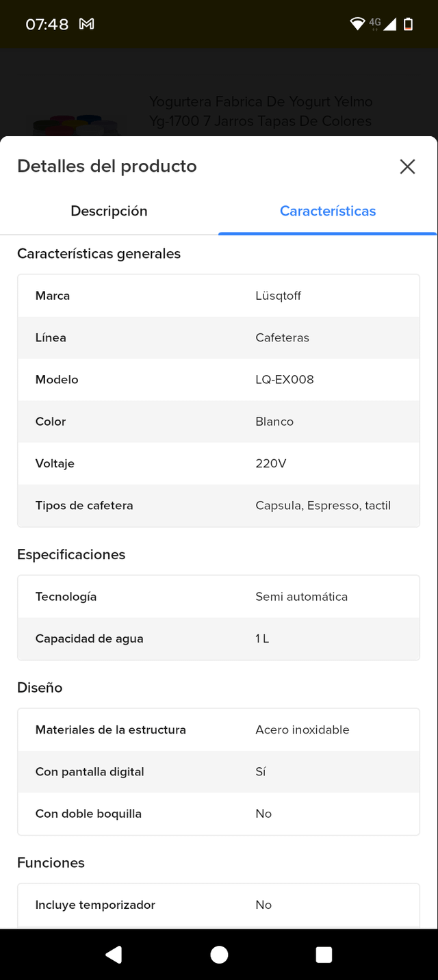Image resolution: width=438 pixels, height=980 pixels.
Task: Tap the Marca Lüsqtoff row
Action: pos(218,296)
